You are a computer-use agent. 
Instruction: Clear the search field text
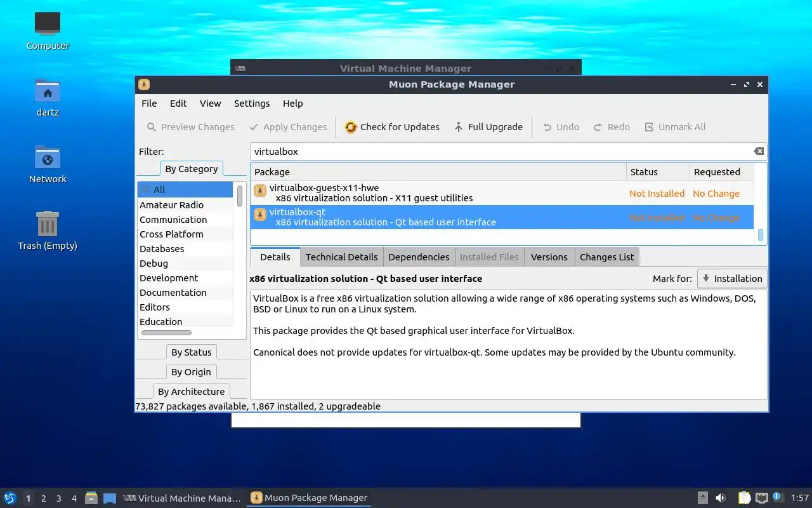pos(759,151)
